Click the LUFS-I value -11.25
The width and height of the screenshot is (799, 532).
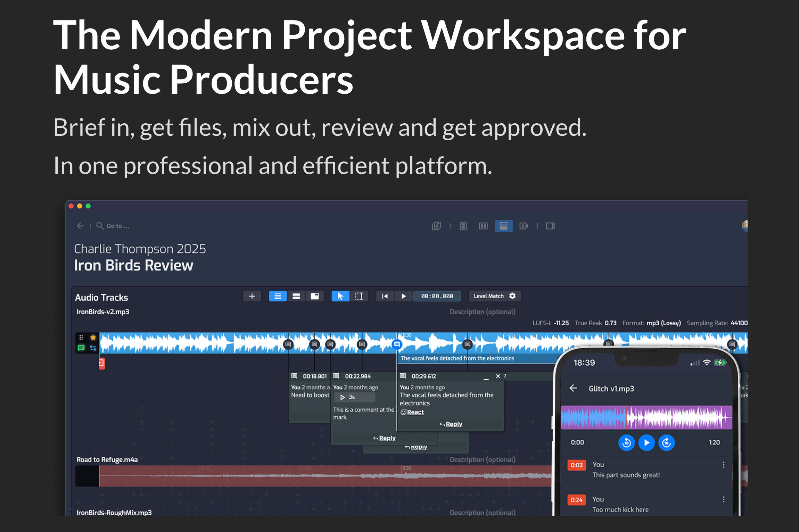(x=561, y=323)
